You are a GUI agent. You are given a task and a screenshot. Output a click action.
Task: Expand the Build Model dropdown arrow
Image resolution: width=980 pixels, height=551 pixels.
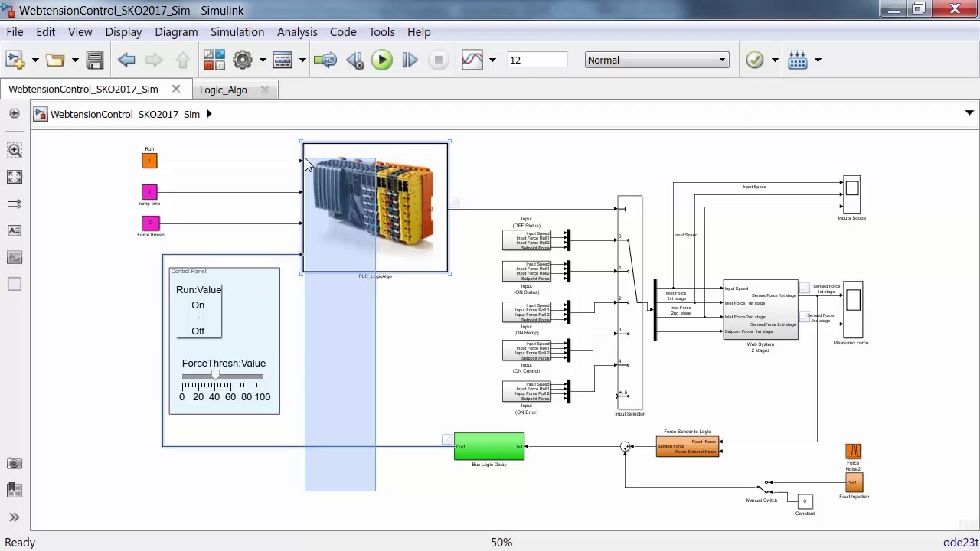[818, 60]
